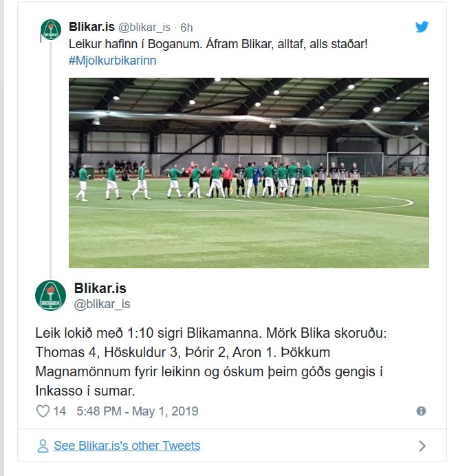Click the @blikar_is handle under the reply name
The width and height of the screenshot is (467, 476).
pos(102,304)
